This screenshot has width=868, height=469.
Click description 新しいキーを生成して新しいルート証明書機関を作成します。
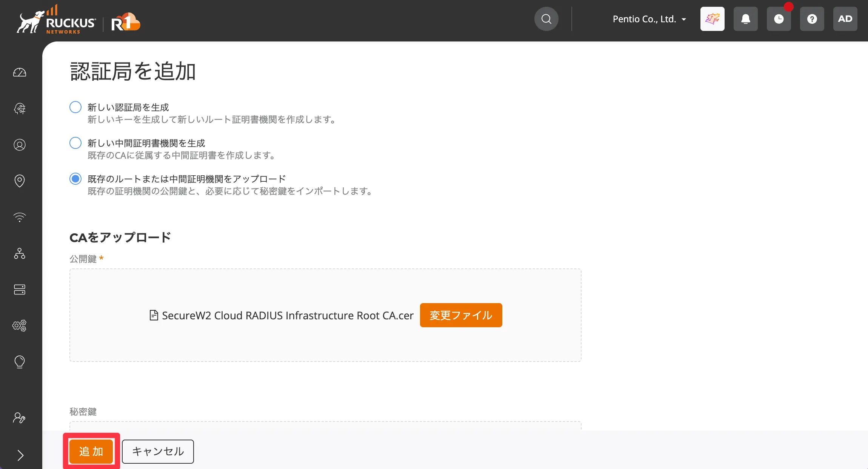click(212, 120)
